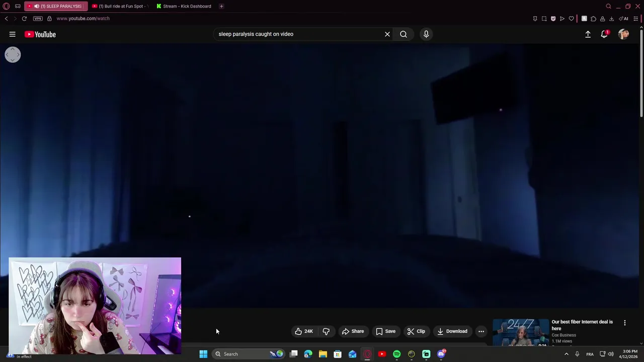Share the video
This screenshot has height=362, width=644.
click(353, 331)
